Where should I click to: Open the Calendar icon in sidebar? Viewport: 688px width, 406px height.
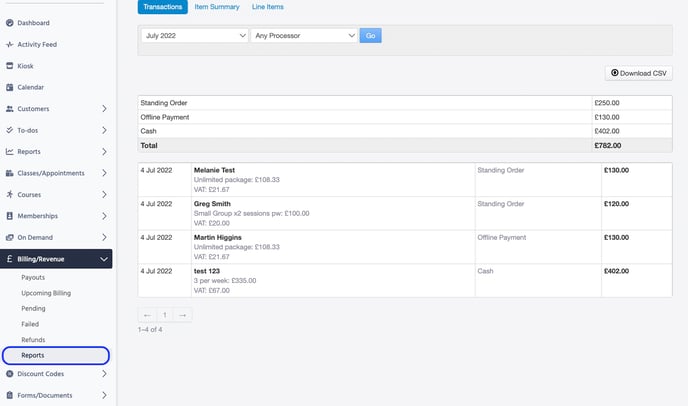pyautogui.click(x=10, y=87)
